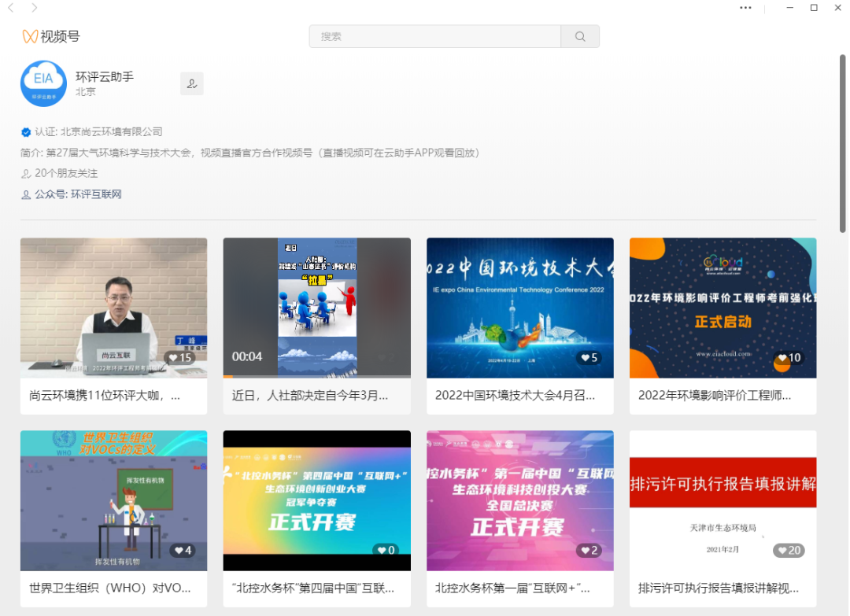Open the 尚云互联 presenter video thumbnail
The height and width of the screenshot is (616, 850).
114,308
